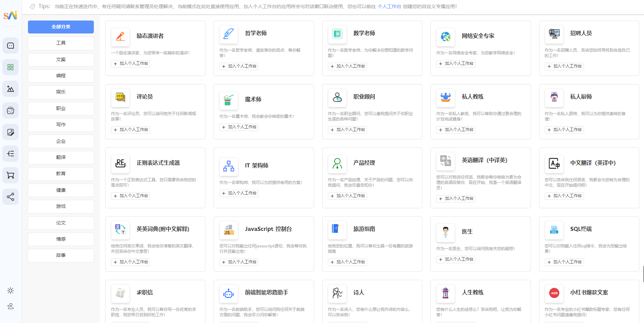644x323 pixels.
Task: Toggle the light theme sun icon
Action: pos(10,290)
